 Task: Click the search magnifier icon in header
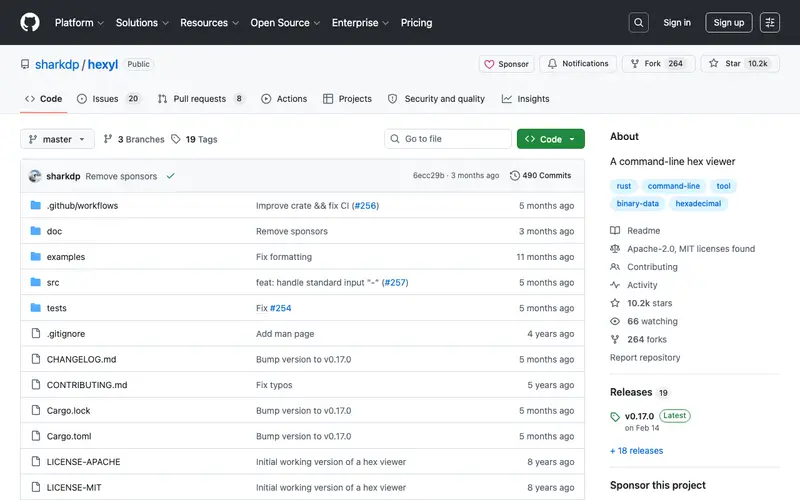click(x=638, y=22)
